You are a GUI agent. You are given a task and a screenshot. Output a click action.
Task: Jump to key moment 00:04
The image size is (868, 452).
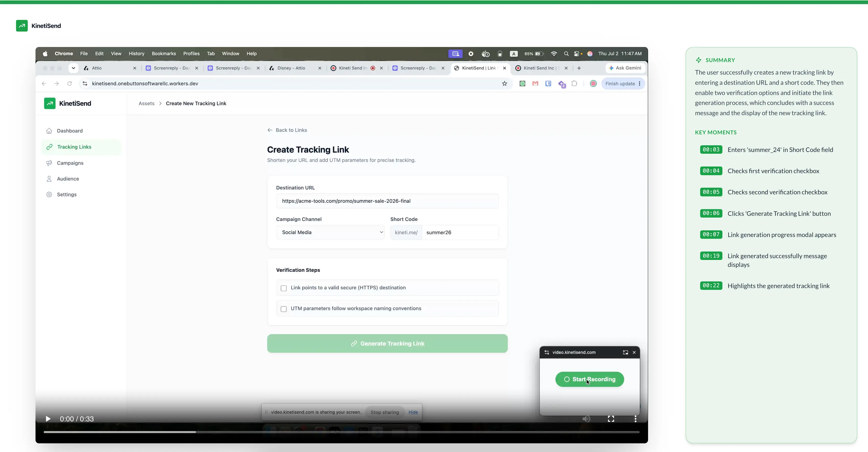click(711, 171)
